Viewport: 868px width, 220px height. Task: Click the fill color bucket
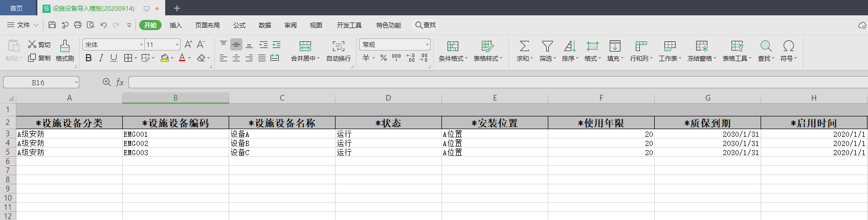click(165, 58)
